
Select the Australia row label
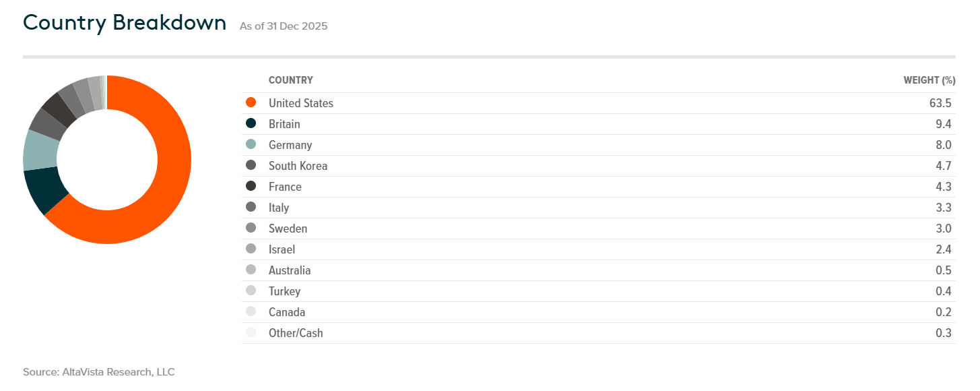point(290,270)
